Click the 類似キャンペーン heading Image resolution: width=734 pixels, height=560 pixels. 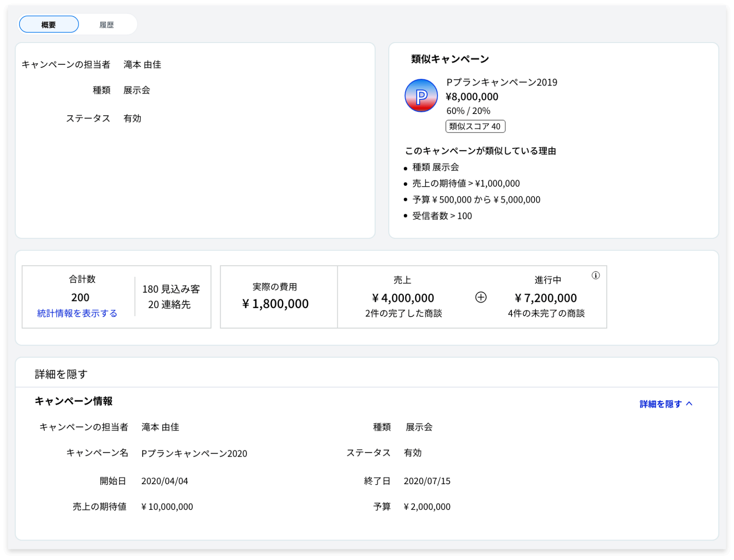pos(450,59)
